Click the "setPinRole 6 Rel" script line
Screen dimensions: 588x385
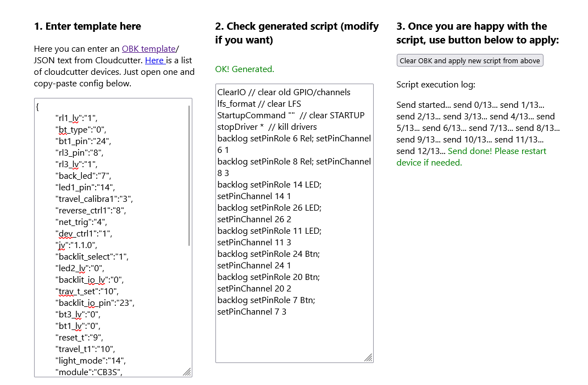point(294,139)
